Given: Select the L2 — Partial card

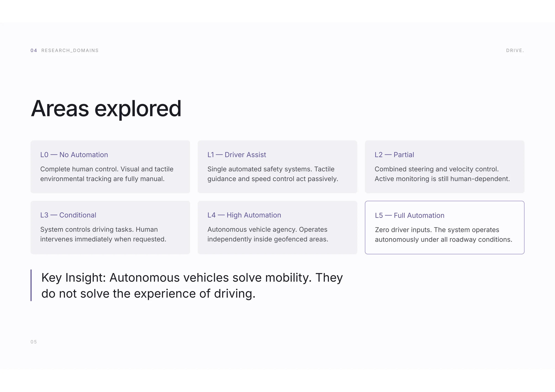Looking at the screenshot, I should (x=444, y=167).
